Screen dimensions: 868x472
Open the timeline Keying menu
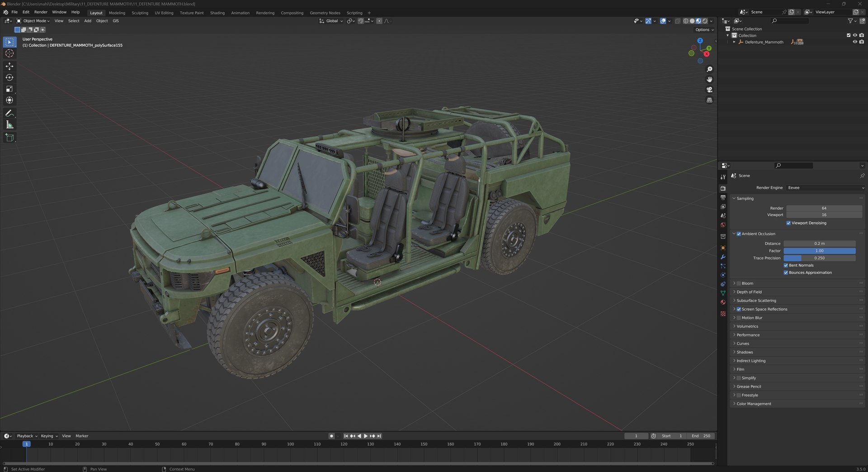(49, 436)
